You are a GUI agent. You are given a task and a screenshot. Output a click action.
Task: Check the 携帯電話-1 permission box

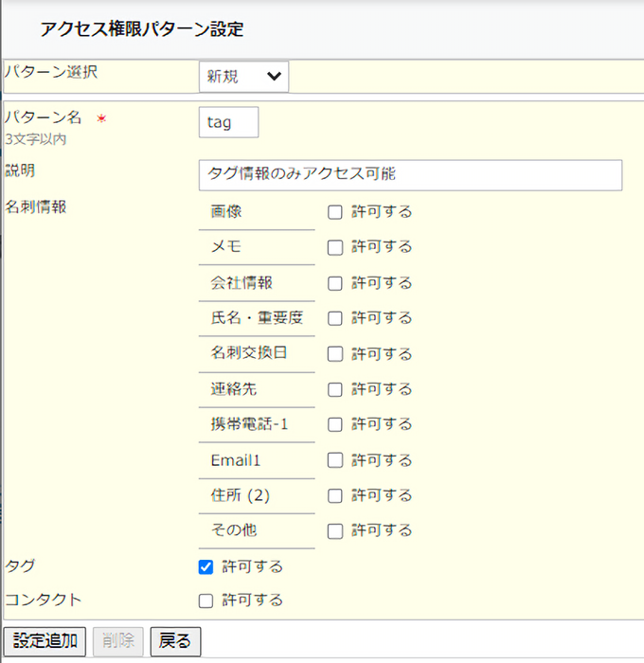click(x=335, y=424)
